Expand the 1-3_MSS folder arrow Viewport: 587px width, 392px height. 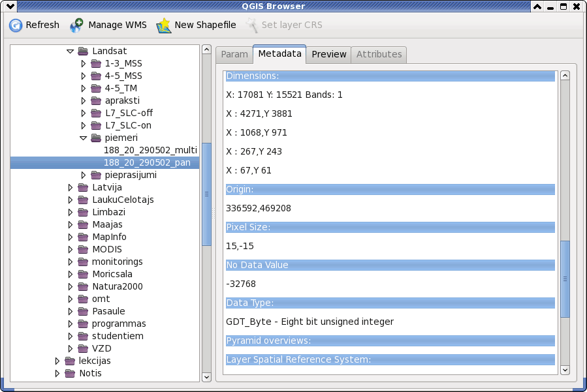(x=84, y=63)
